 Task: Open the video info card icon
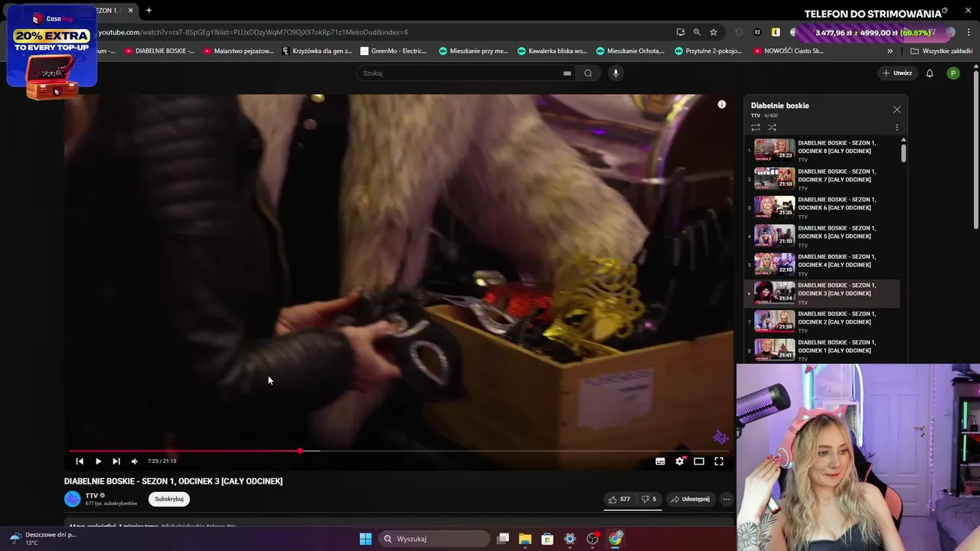pos(722,104)
